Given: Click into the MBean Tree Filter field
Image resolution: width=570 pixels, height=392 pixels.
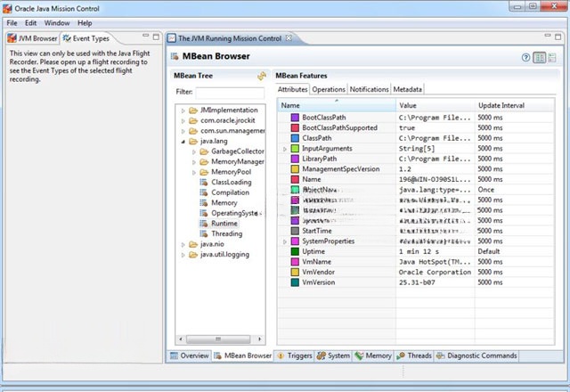Looking at the screenshot, I should pos(230,93).
